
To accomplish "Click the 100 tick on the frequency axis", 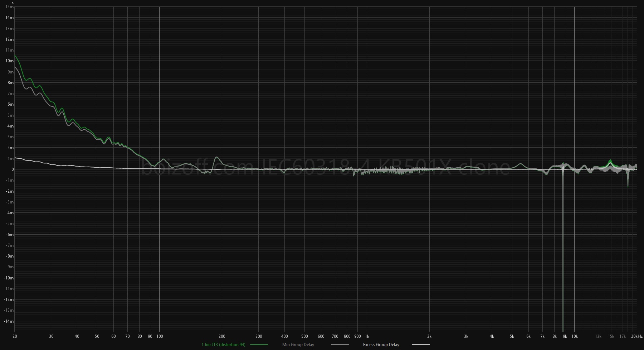I will coord(160,336).
